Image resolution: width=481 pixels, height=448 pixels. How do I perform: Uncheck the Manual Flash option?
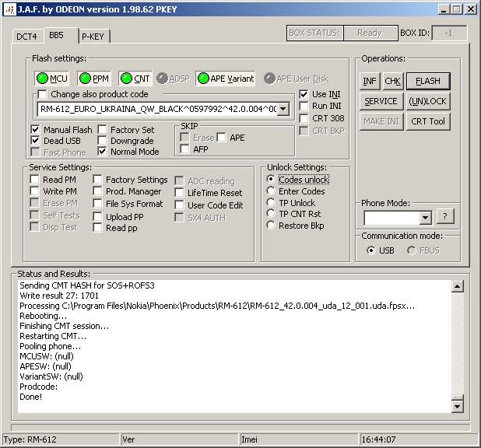(35, 129)
